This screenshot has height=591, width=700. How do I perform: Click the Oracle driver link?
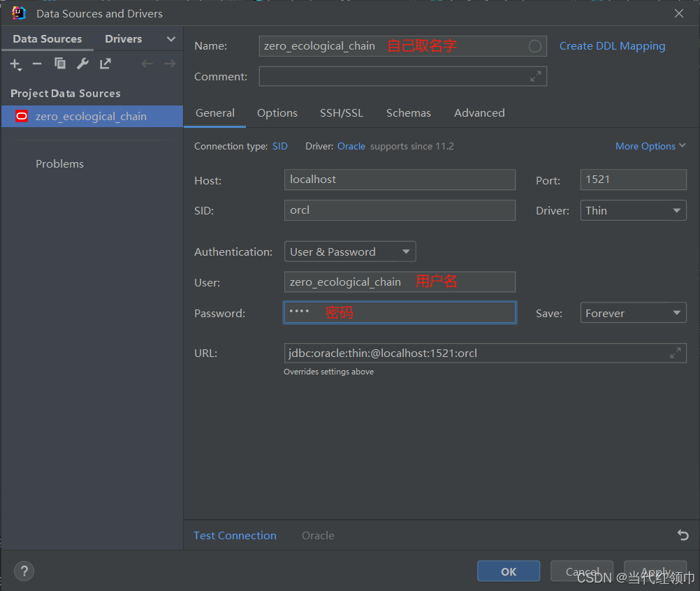coord(351,146)
